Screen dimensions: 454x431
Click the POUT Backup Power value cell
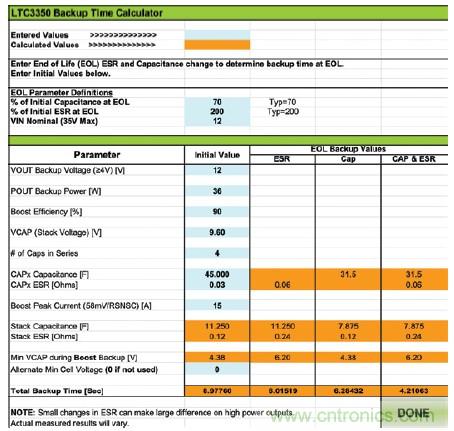[217, 191]
